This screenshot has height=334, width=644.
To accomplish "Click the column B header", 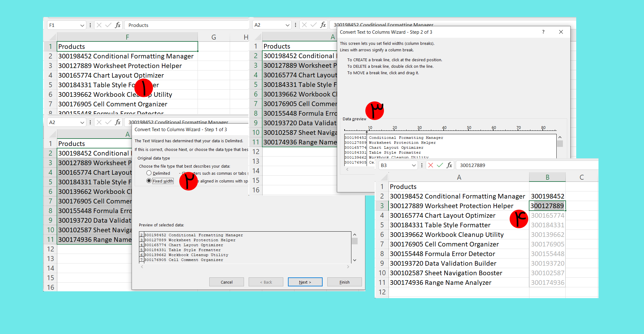I will tap(547, 177).
